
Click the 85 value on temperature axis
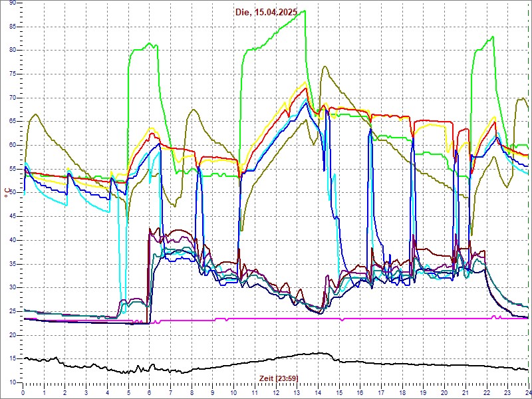pyautogui.click(x=13, y=27)
